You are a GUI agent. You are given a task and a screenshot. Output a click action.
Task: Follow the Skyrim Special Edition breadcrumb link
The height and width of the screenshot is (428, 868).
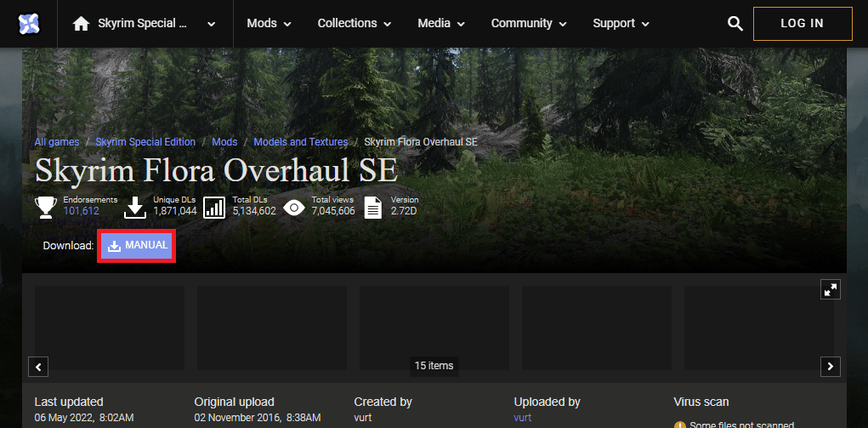click(x=145, y=142)
